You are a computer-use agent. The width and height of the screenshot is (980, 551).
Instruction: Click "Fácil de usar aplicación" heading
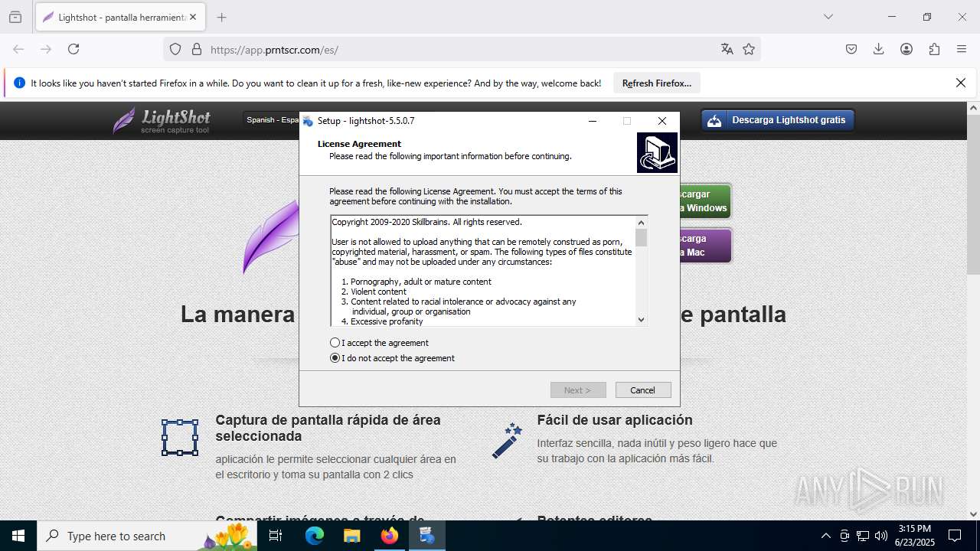pos(615,420)
